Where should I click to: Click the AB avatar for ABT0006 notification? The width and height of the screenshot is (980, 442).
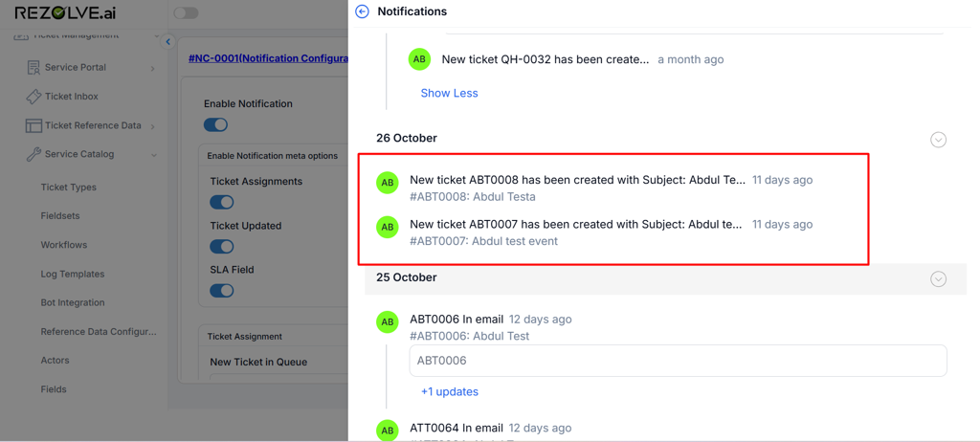click(x=388, y=322)
